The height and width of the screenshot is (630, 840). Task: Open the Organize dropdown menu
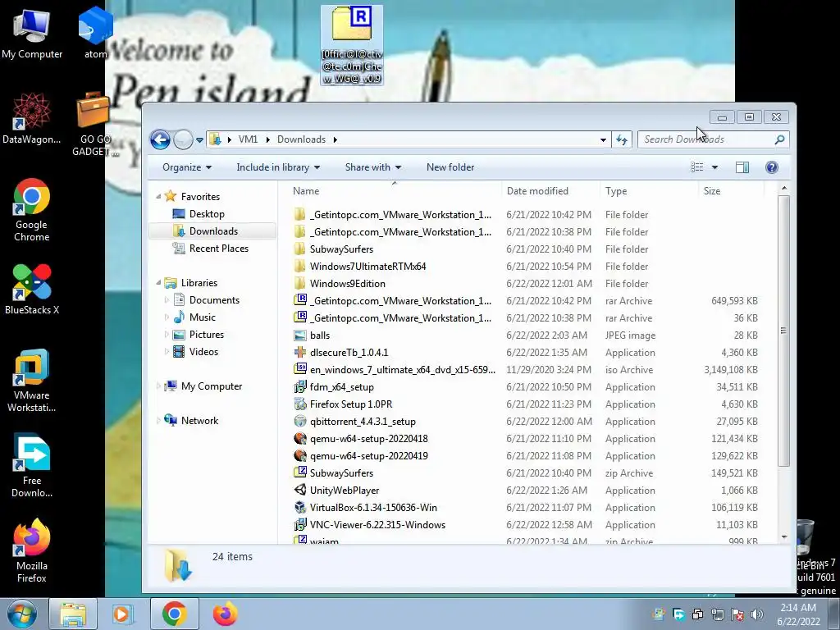[187, 167]
